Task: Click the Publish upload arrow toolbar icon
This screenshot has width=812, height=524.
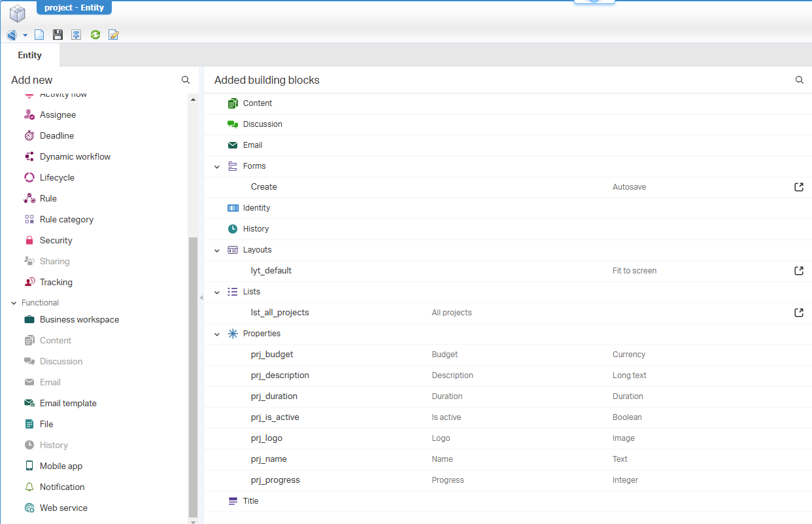Action: (76, 35)
